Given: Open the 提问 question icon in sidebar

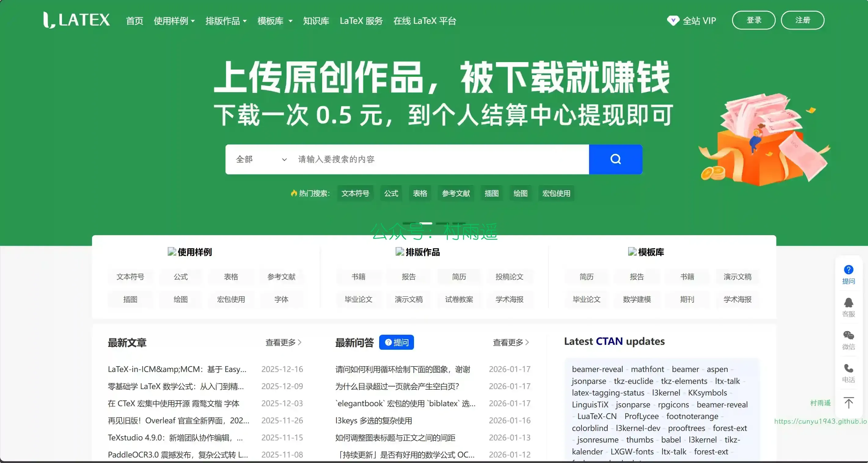Looking at the screenshot, I should [848, 270].
